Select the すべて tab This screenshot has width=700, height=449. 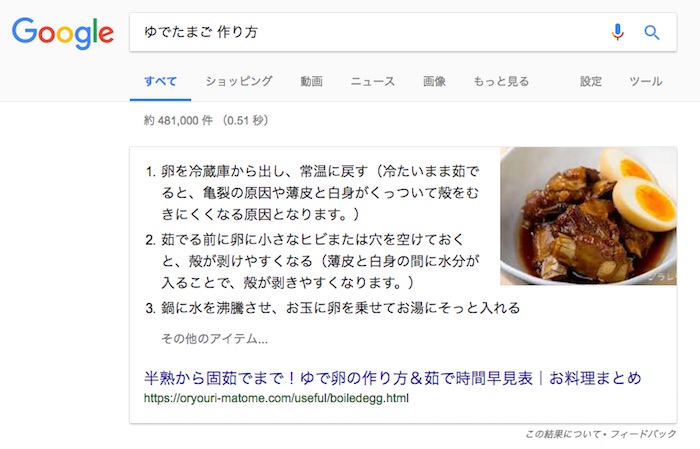click(x=160, y=81)
